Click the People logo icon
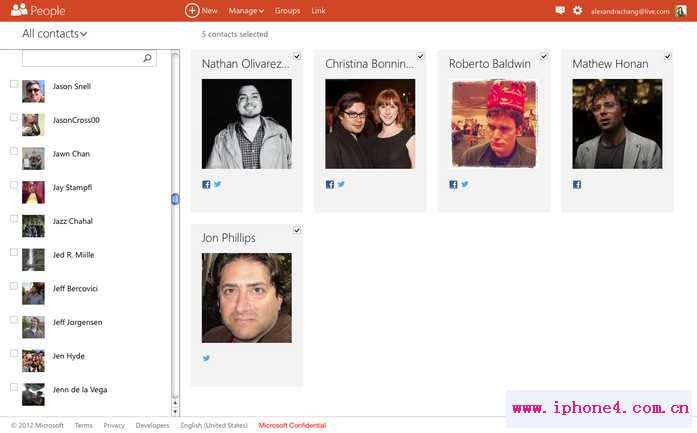The image size is (697, 433). point(18,10)
